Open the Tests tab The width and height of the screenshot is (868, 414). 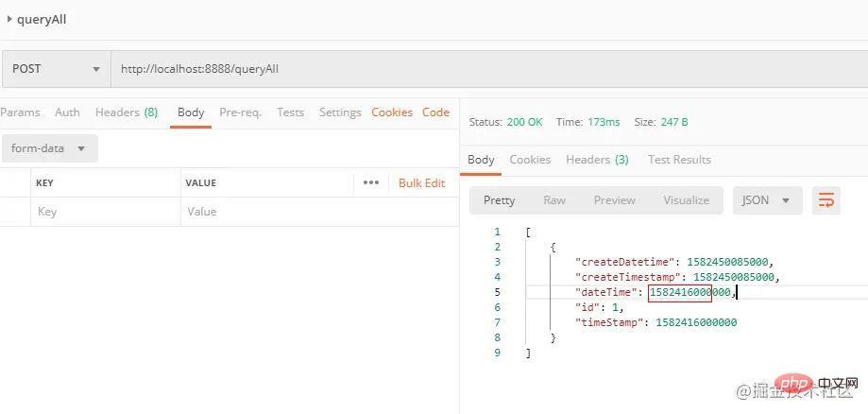[290, 112]
